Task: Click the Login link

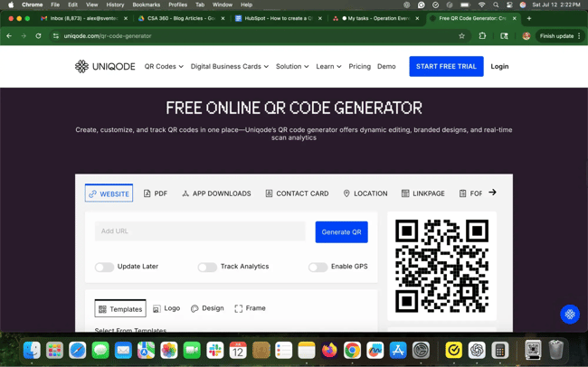Action: (x=499, y=66)
